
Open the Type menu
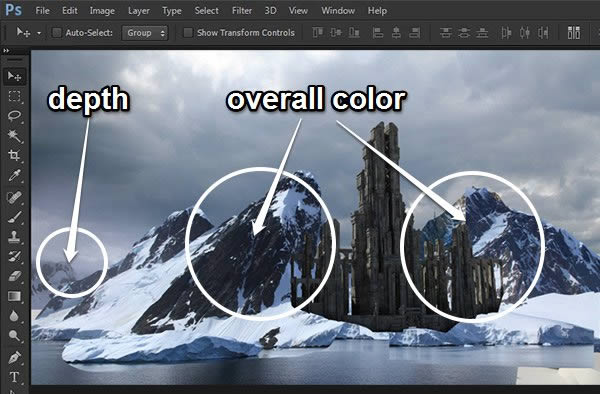(172, 11)
